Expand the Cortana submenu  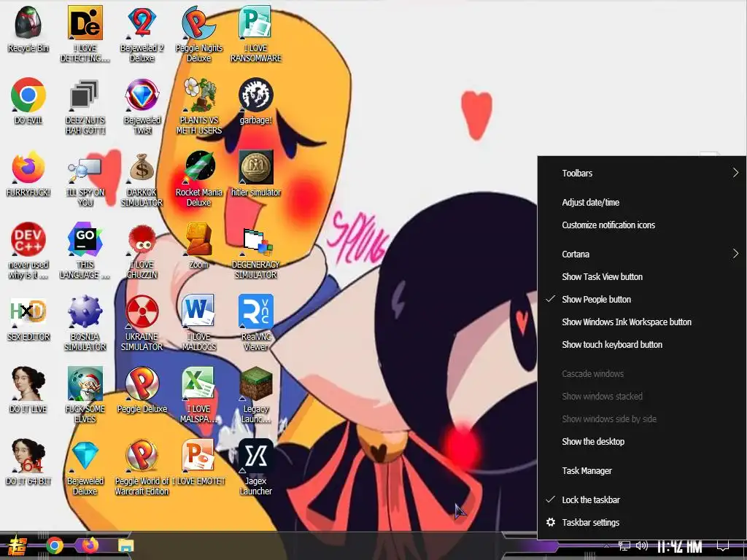641,254
